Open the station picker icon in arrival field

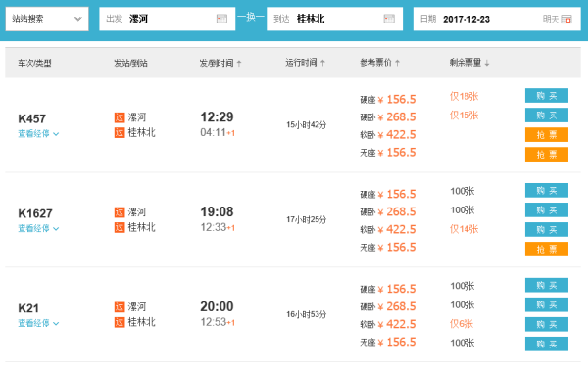pyautogui.click(x=389, y=19)
